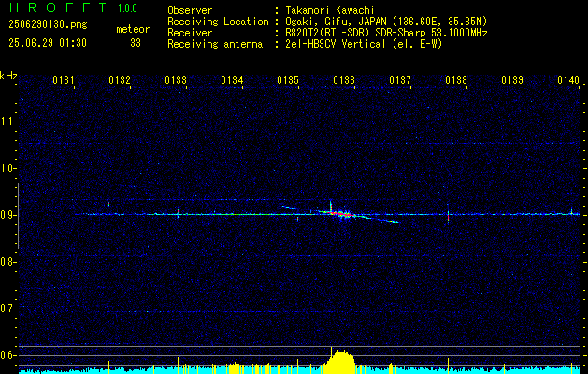Click the HROFFT title text
The image size is (588, 374).
[58, 7]
